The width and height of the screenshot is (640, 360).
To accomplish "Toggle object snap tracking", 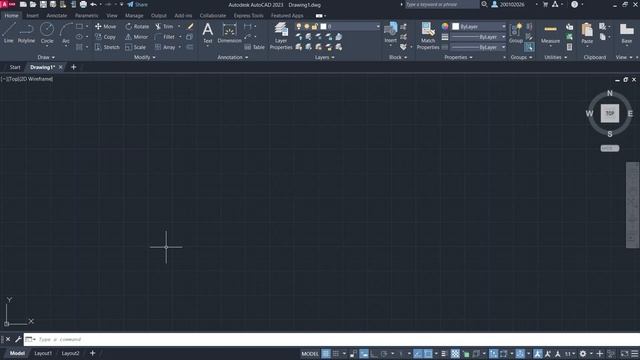I will [x=418, y=353].
